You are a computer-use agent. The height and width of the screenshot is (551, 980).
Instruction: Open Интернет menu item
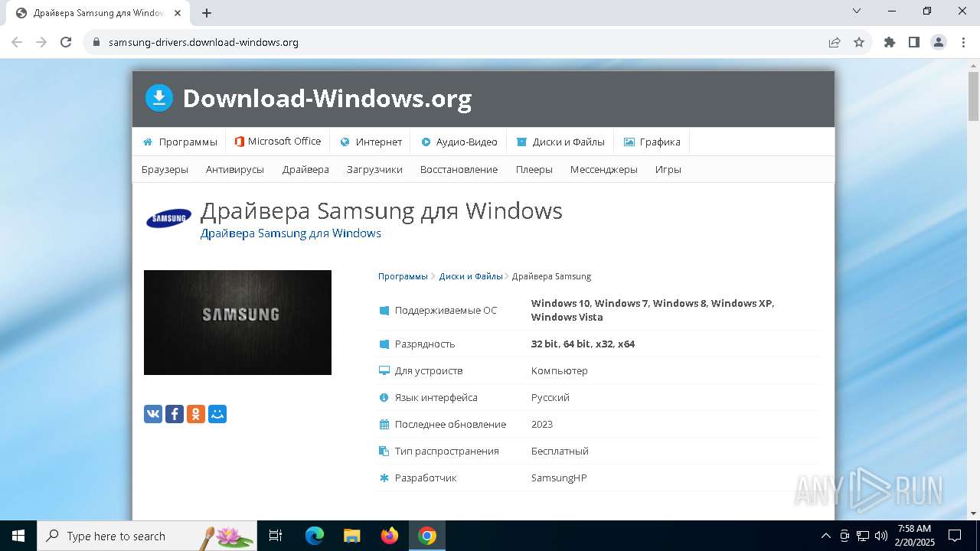(371, 142)
